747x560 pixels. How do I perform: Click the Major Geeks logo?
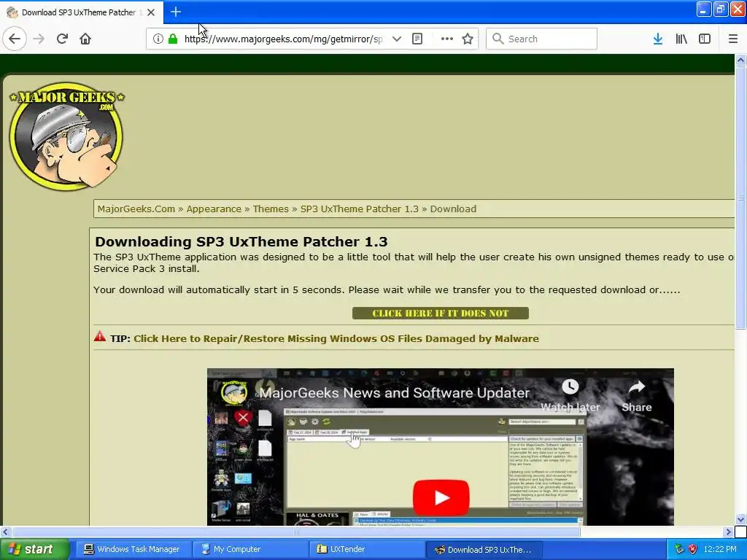click(66, 136)
